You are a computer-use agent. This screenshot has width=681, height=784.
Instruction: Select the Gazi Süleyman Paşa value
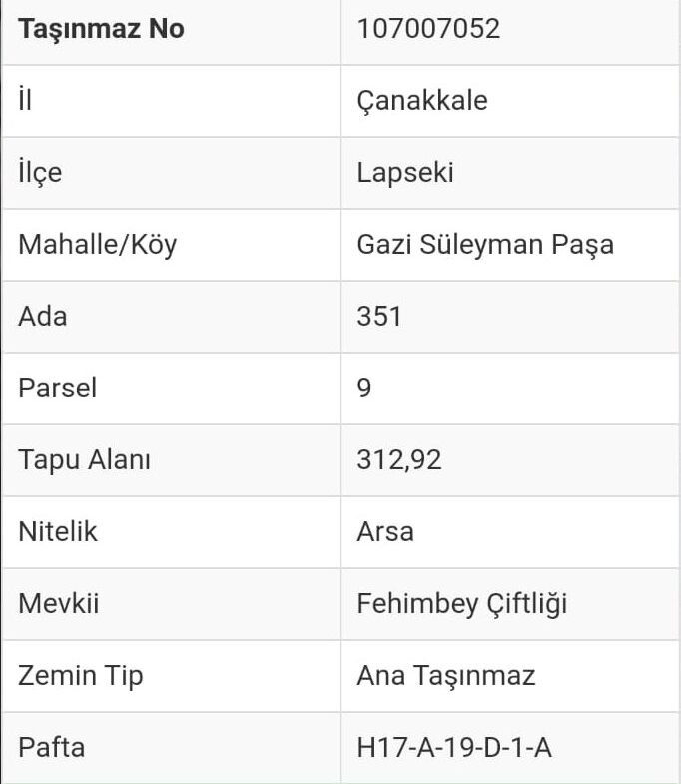click(x=485, y=245)
